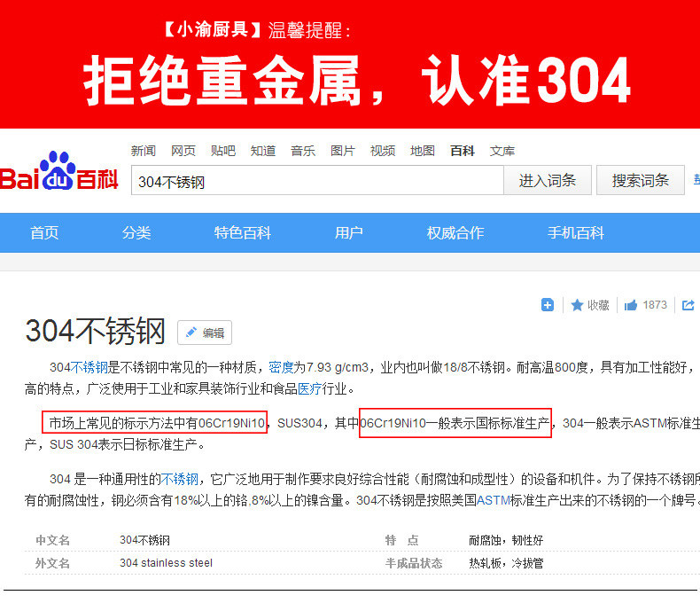Click the 中文名 row label
Screen dimensions: 700x603
point(52,540)
